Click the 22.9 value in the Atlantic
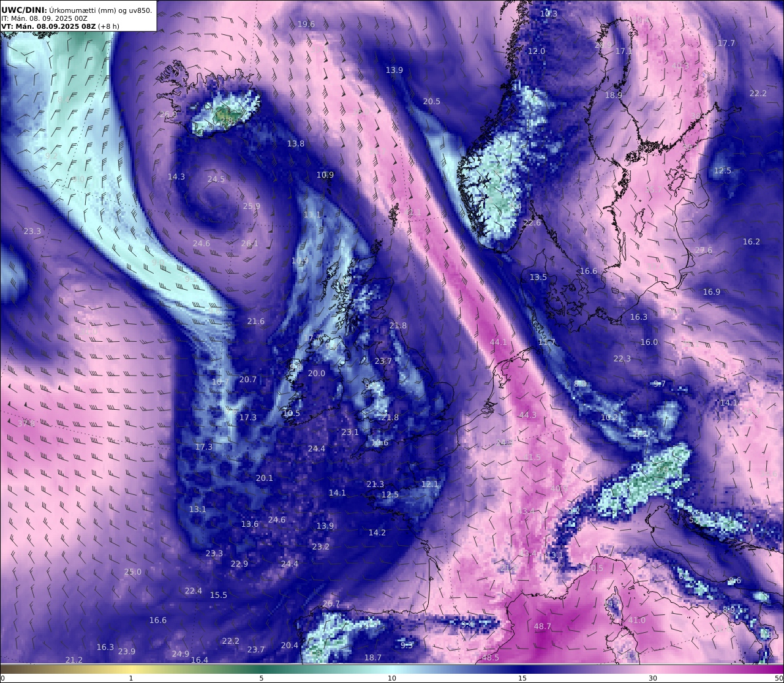Image resolution: width=784 pixels, height=683 pixels. pyautogui.click(x=239, y=564)
